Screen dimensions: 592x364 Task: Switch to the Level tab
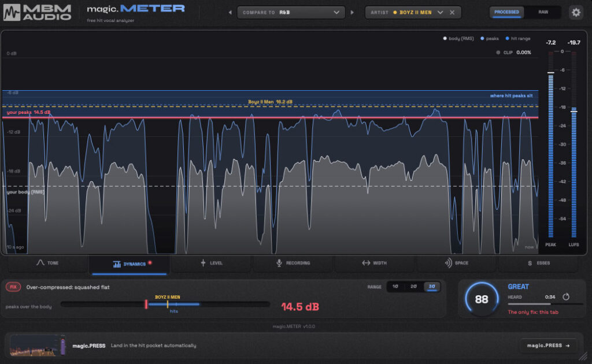coord(211,263)
